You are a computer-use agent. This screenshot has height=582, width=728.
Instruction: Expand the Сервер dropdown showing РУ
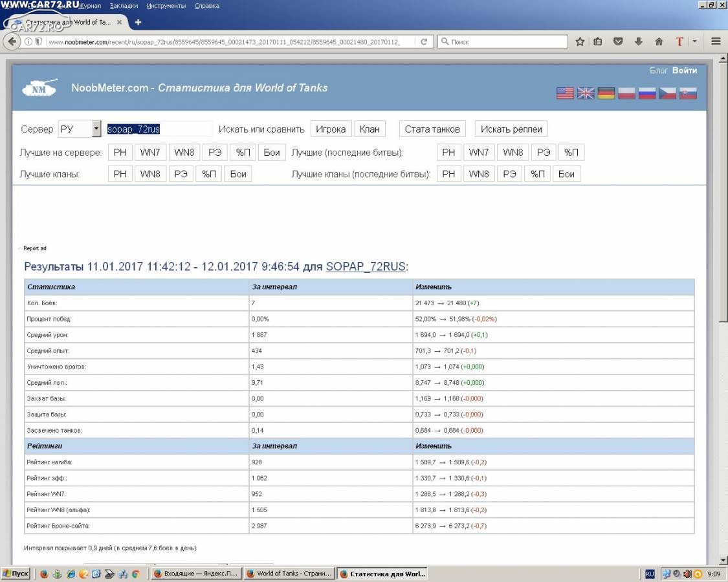(80, 129)
